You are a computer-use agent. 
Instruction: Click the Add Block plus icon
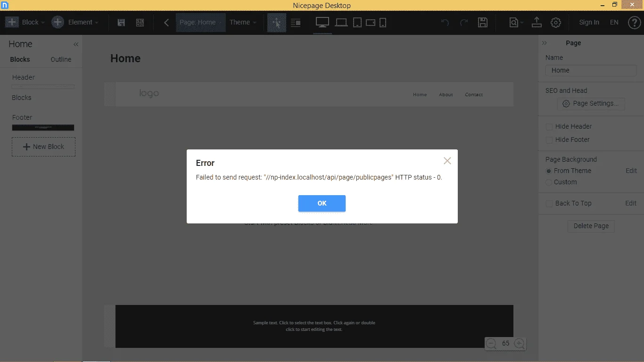tap(12, 22)
